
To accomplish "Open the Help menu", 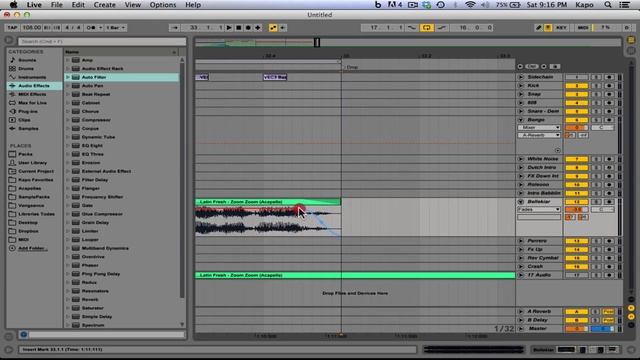I will (193, 5).
